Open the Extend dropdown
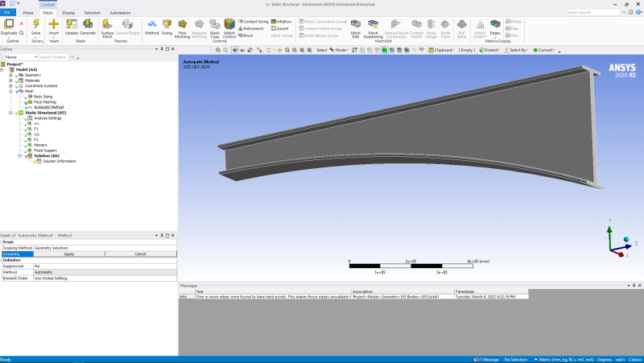The image size is (644, 363). click(489, 50)
